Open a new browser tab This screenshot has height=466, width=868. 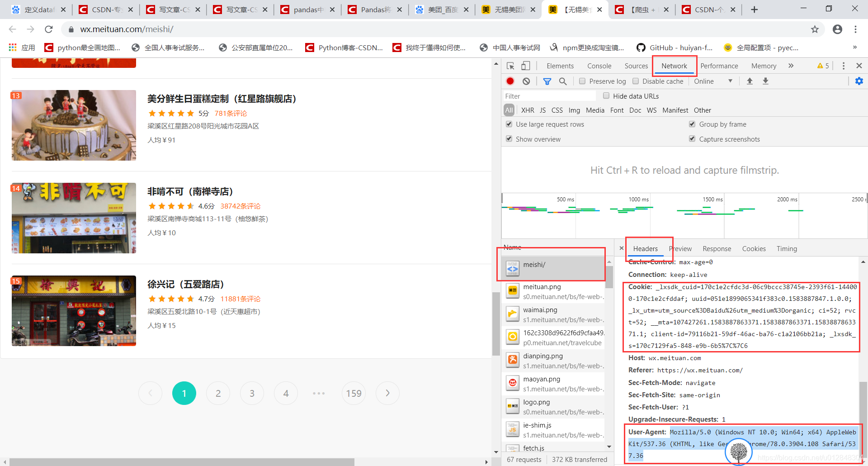pyautogui.click(x=754, y=10)
